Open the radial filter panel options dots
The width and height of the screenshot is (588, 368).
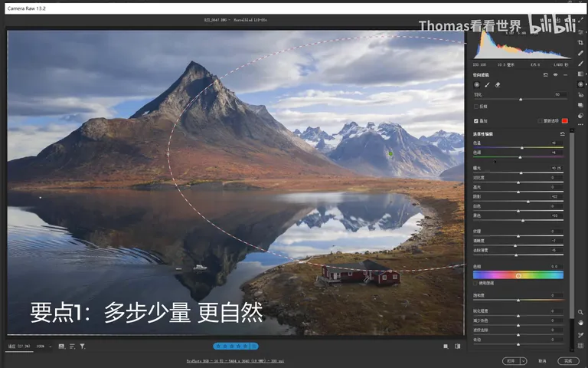coord(565,74)
